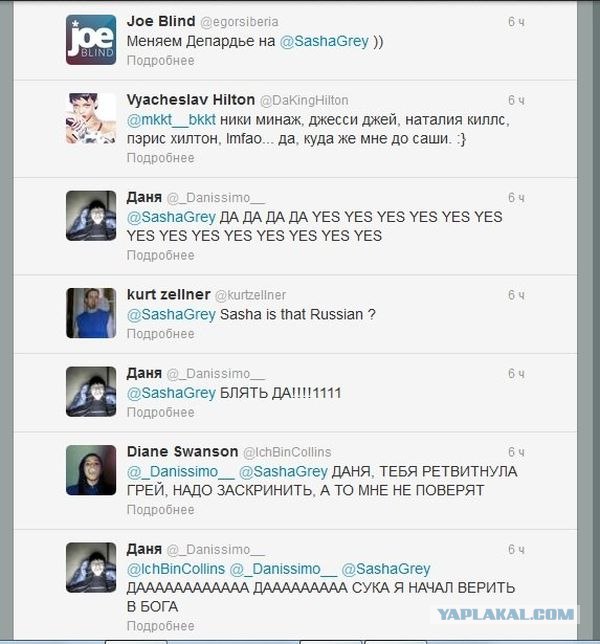Open the @mkkt__bkkt mention link
600x644 pixels.
tap(171, 120)
